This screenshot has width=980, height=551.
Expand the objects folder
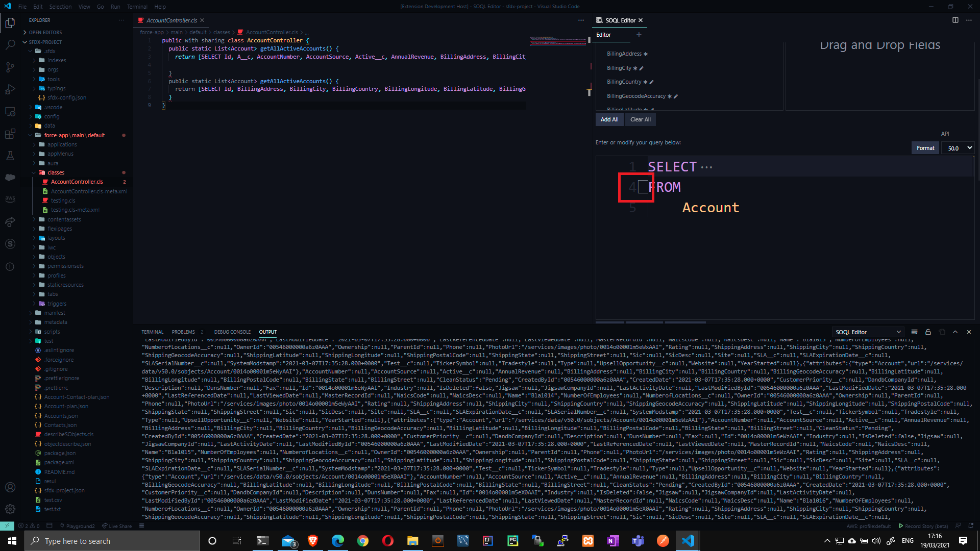34,257
